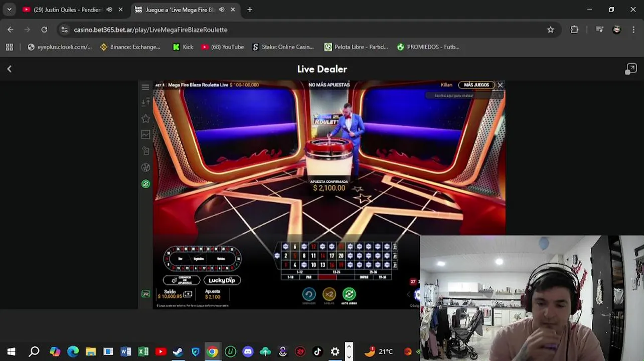The height and width of the screenshot is (361, 644).
Task: Reload the page
Action: pos(44,30)
